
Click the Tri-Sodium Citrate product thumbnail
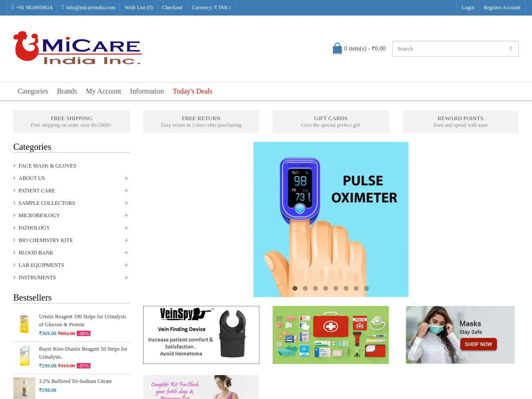pyautogui.click(x=24, y=388)
